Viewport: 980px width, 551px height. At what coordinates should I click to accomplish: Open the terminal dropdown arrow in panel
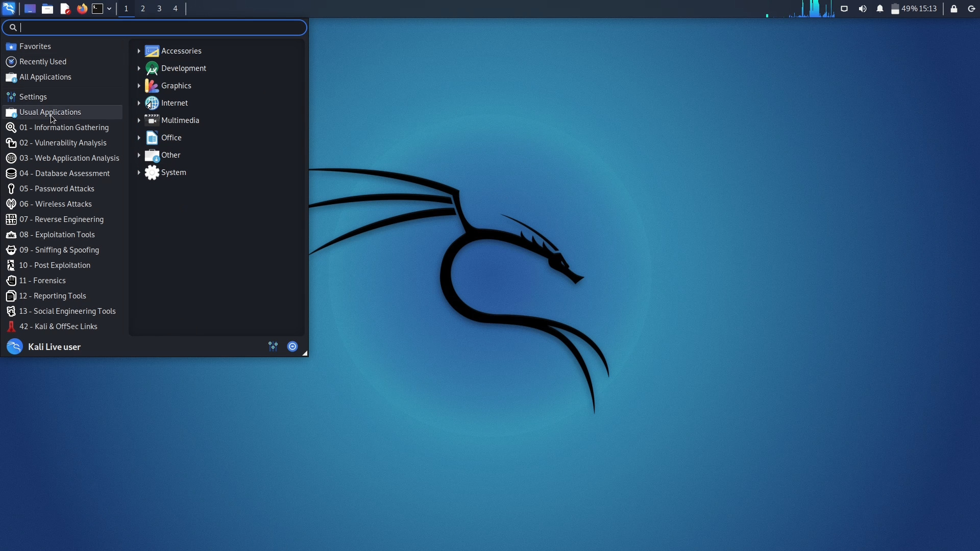[109, 9]
